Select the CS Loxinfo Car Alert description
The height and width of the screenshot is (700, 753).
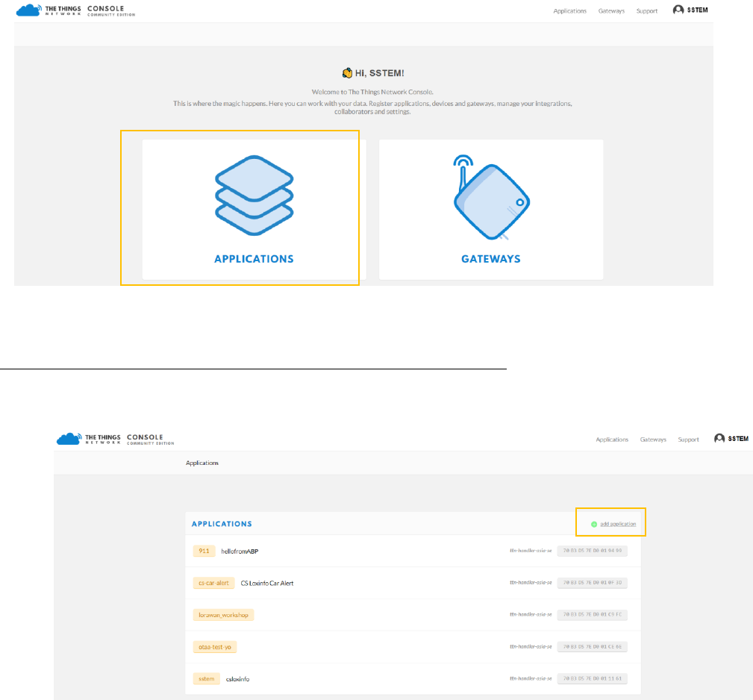pyautogui.click(x=267, y=584)
